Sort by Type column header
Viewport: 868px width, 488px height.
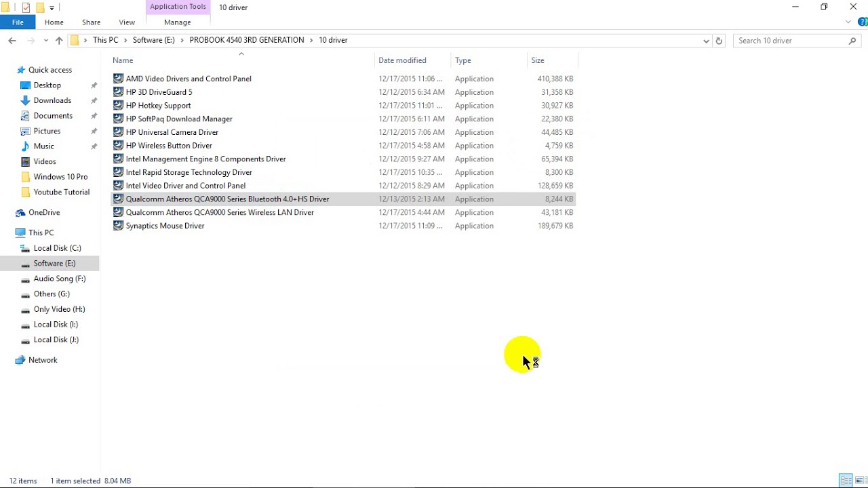pos(463,60)
